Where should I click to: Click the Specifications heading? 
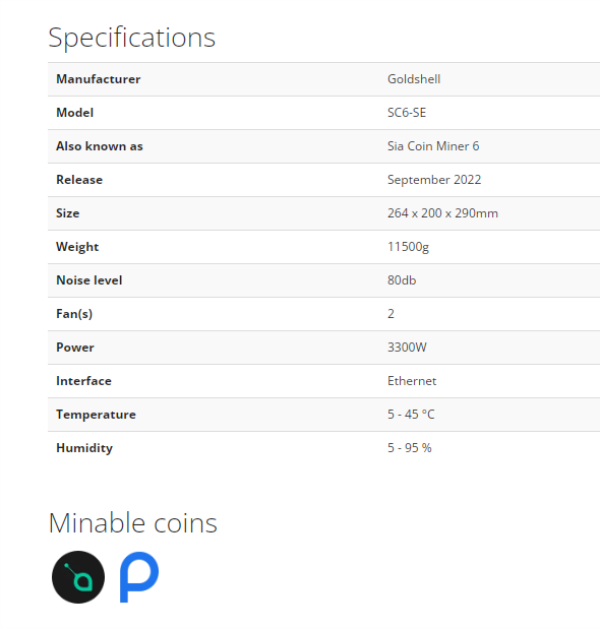click(132, 38)
